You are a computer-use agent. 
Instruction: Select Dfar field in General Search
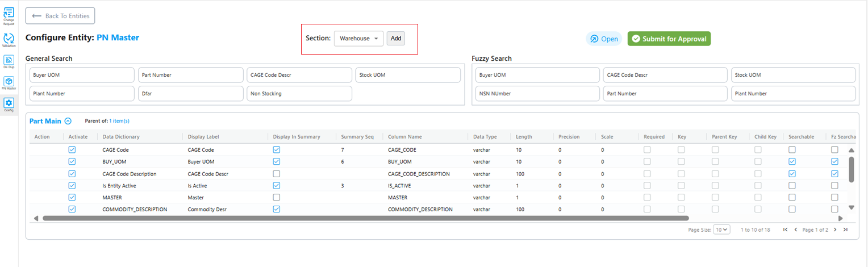pyautogui.click(x=190, y=94)
